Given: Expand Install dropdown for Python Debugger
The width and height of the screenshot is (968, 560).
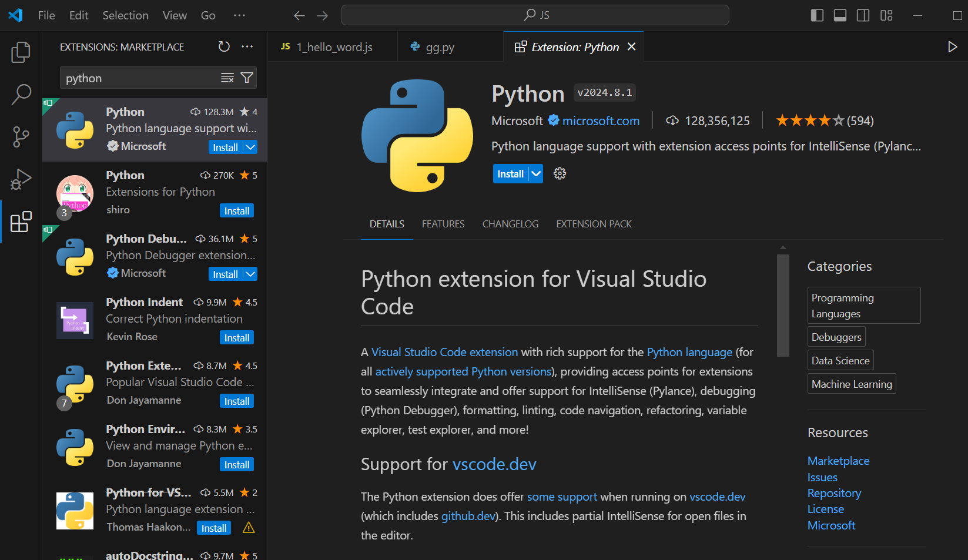Looking at the screenshot, I should 250,274.
